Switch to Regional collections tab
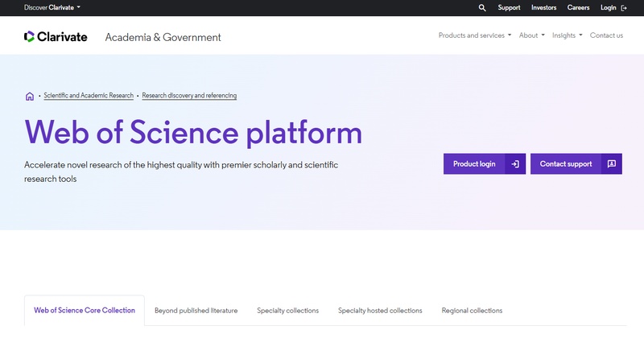 click(x=472, y=311)
